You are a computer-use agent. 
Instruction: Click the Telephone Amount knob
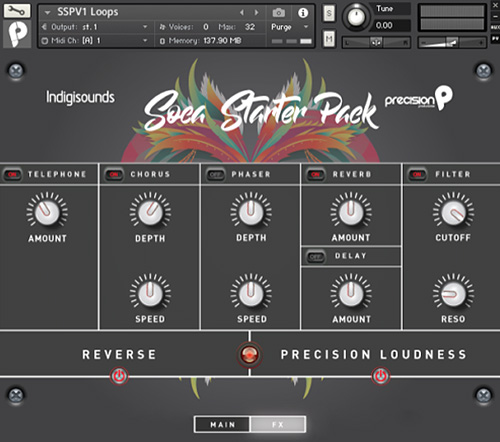[x=47, y=213]
